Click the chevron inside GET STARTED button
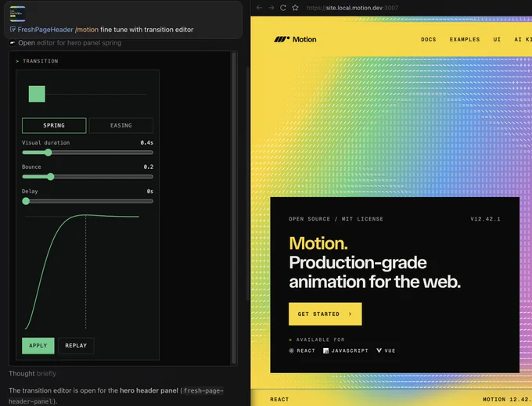The image size is (532, 406). point(350,314)
